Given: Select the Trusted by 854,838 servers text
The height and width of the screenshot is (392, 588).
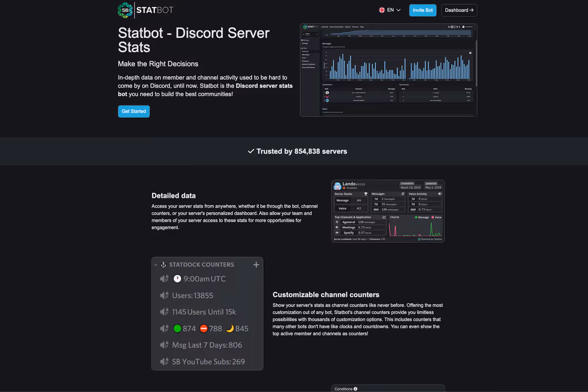Looking at the screenshot, I should 302,151.
